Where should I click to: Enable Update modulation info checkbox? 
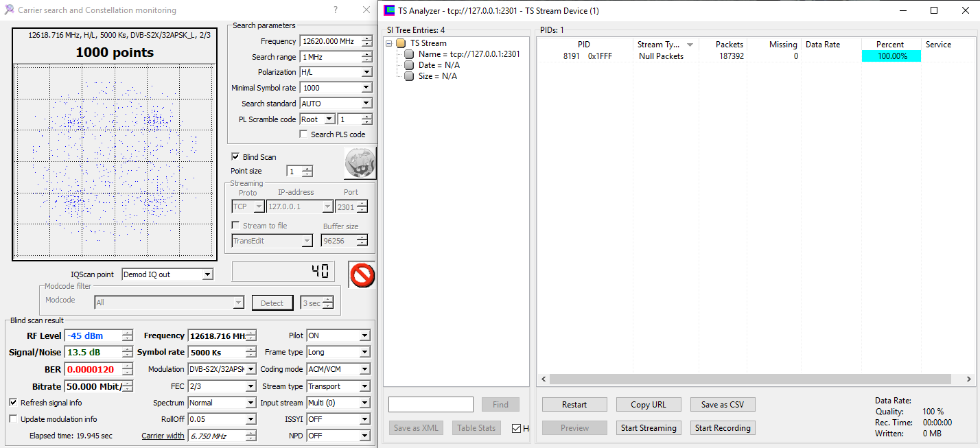coord(14,419)
